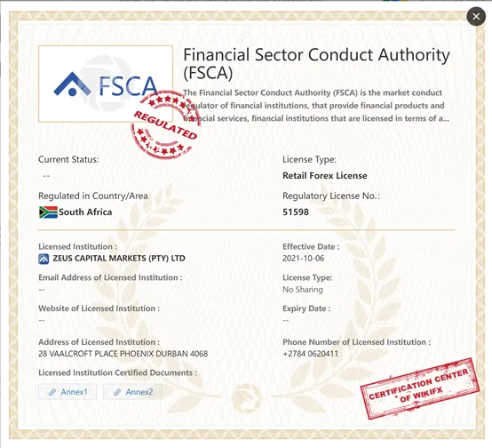Close the FSCA license certificate popup
Image resolution: width=492 pixels, height=448 pixels.
(476, 16)
